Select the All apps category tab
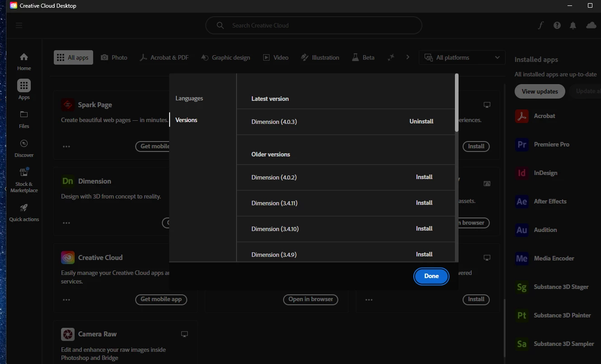This screenshot has height=364, width=601. point(73,57)
